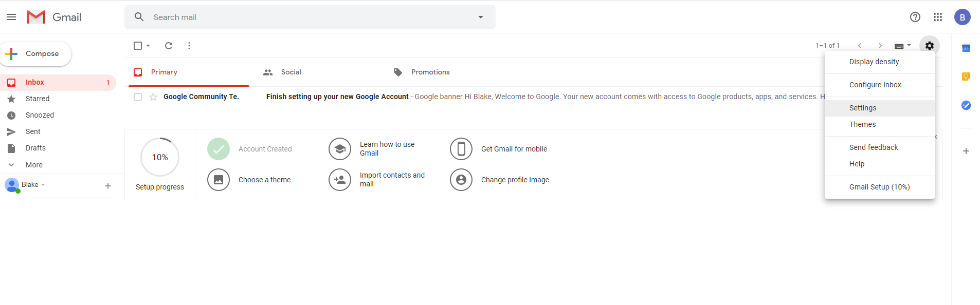Open Learn how to use Gmail
This screenshot has height=305, width=980.
point(387,149)
